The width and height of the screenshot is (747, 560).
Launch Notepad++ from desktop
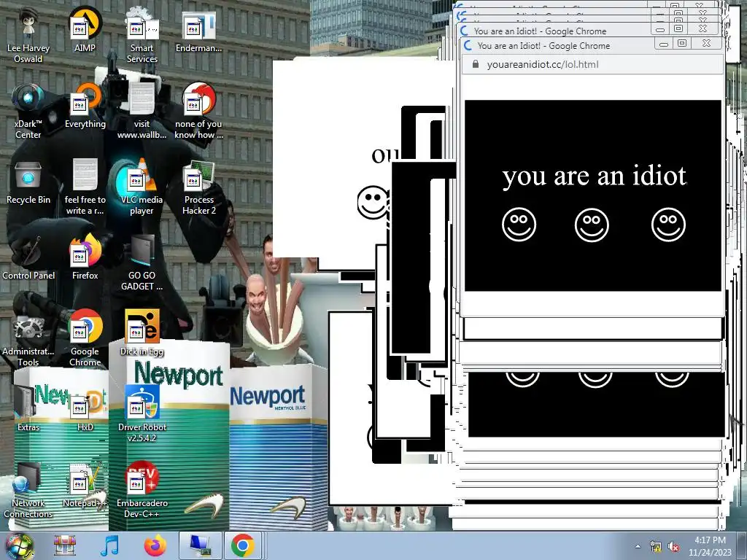85,486
